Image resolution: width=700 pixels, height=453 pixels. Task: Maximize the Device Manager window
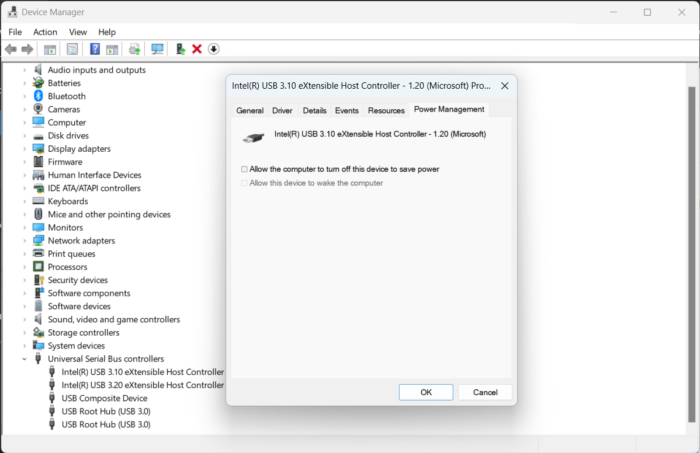[x=647, y=12]
